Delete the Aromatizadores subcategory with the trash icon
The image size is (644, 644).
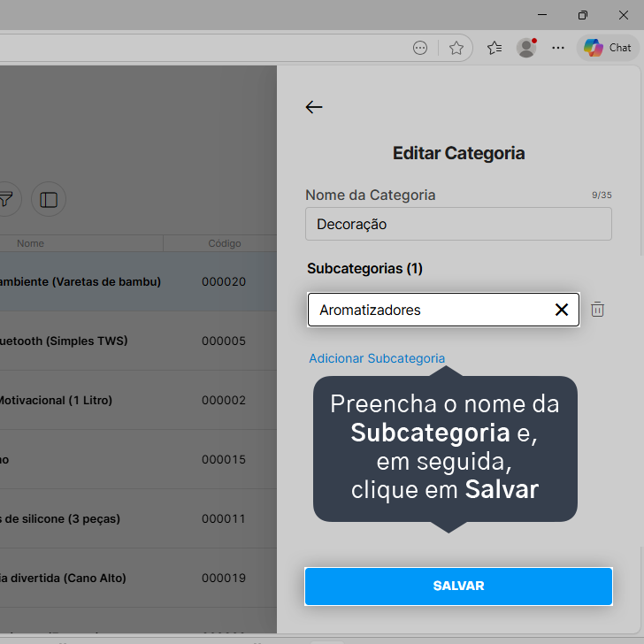pyautogui.click(x=597, y=310)
